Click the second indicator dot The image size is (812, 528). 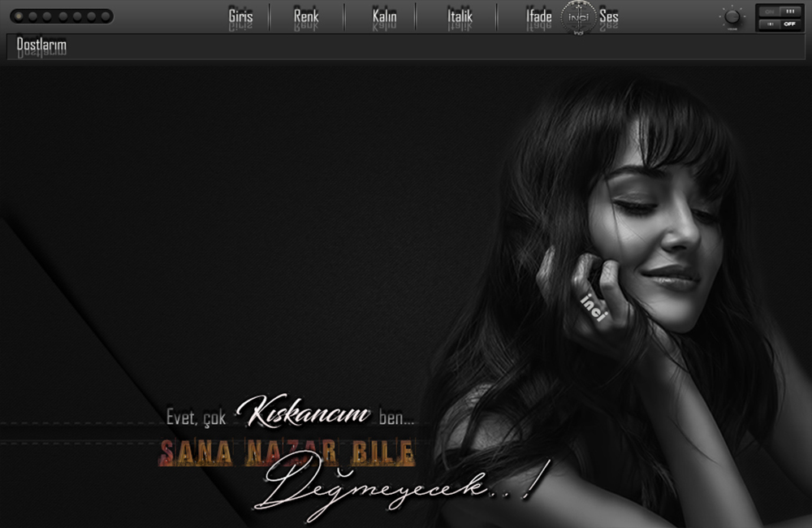coord(32,16)
